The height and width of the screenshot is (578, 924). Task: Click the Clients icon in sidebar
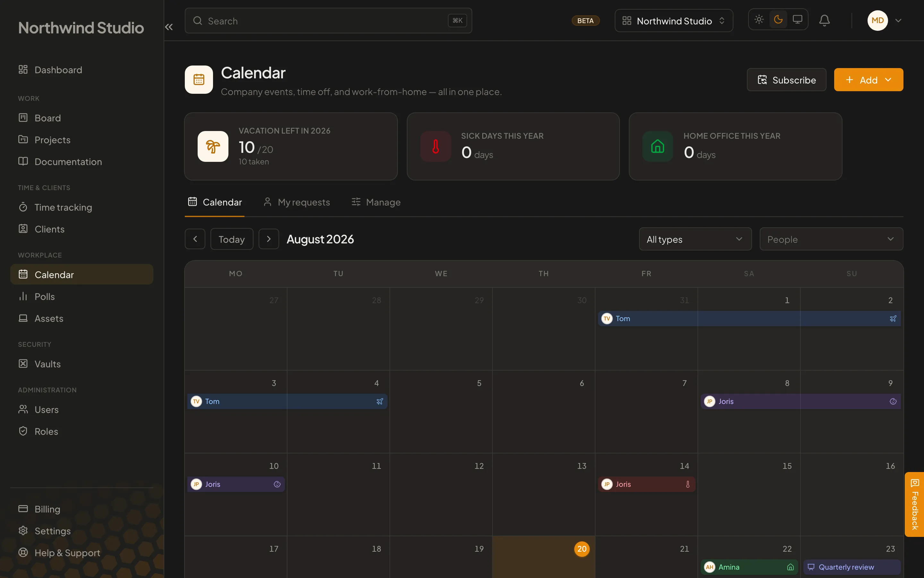(23, 229)
